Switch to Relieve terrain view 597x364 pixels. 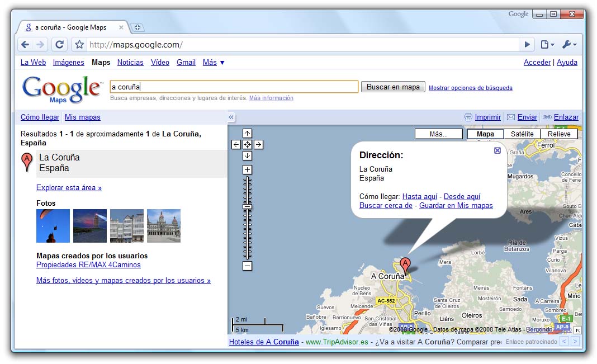pos(559,134)
